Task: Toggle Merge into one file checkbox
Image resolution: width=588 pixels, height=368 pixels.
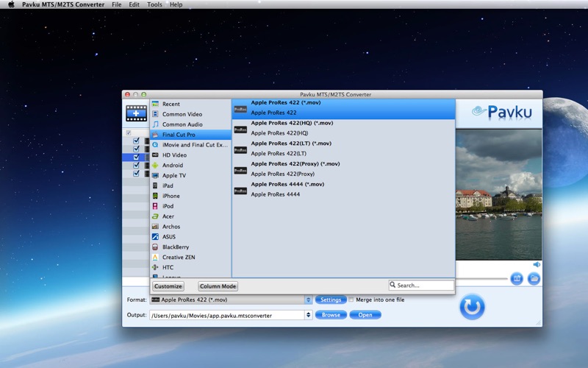Action: click(351, 300)
